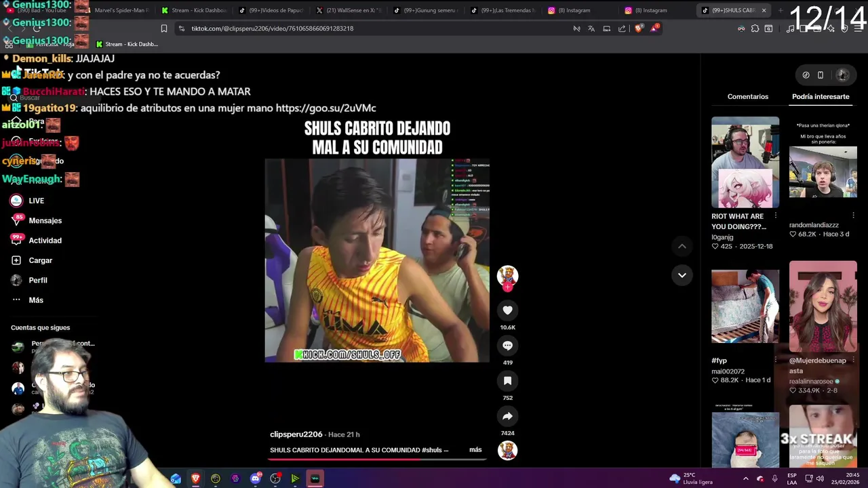Open the comments bubble icon showing 419
868x488 pixels.
tap(507, 345)
